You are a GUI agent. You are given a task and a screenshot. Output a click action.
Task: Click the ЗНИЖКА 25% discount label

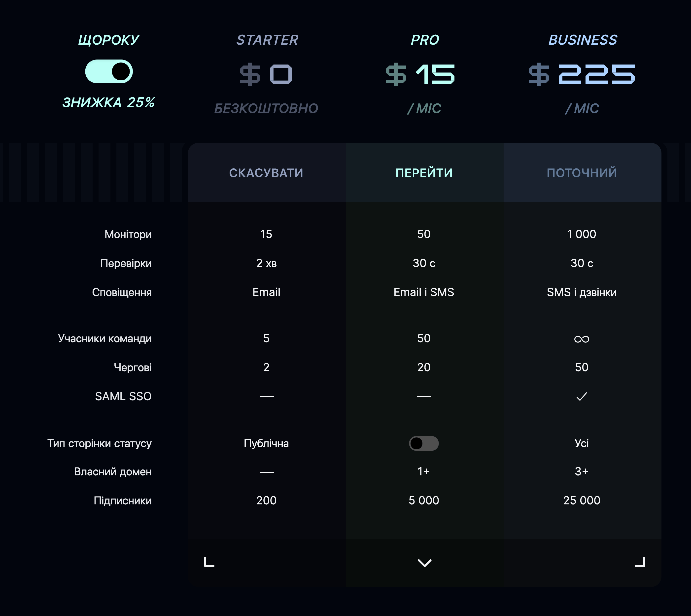click(x=108, y=103)
